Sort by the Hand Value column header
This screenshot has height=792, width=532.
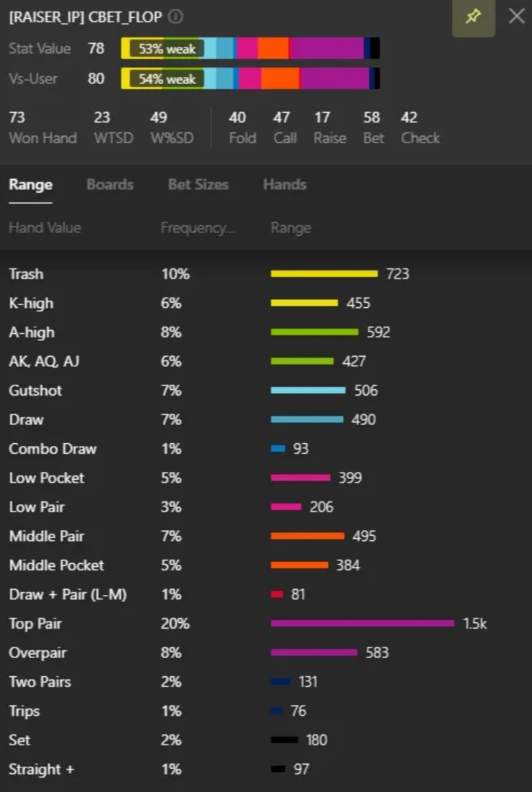point(45,227)
